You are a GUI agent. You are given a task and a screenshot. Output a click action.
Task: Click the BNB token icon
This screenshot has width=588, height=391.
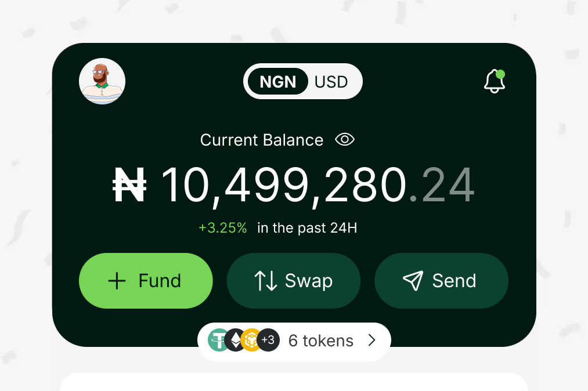251,341
